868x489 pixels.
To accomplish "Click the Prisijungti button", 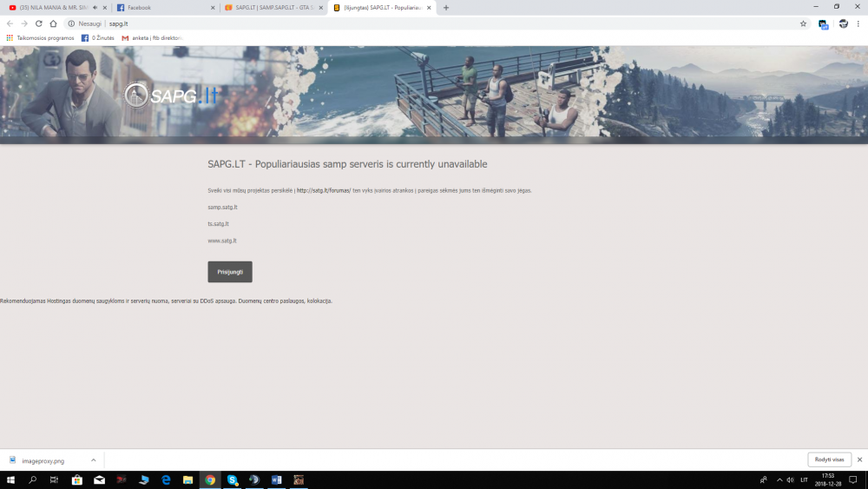I will (x=230, y=272).
